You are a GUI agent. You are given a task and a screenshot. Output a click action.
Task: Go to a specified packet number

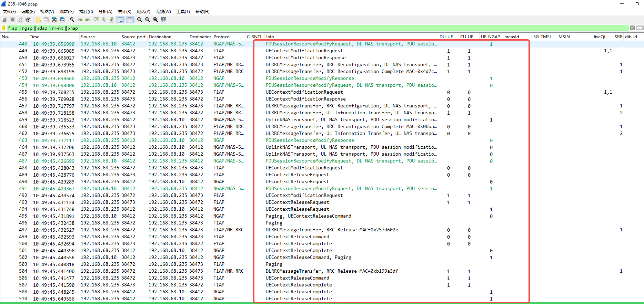96,20
